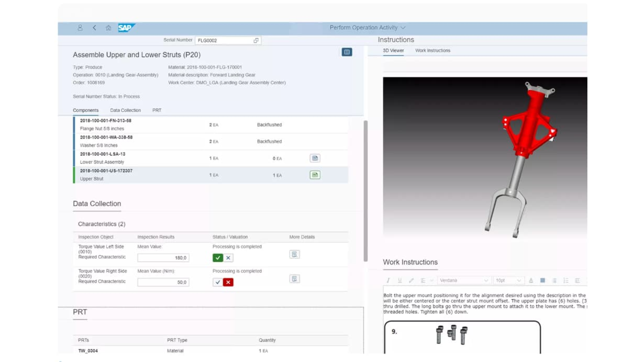Open value help for Serial Number field
Screen dimensions: 644x362
pyautogui.click(x=256, y=40)
